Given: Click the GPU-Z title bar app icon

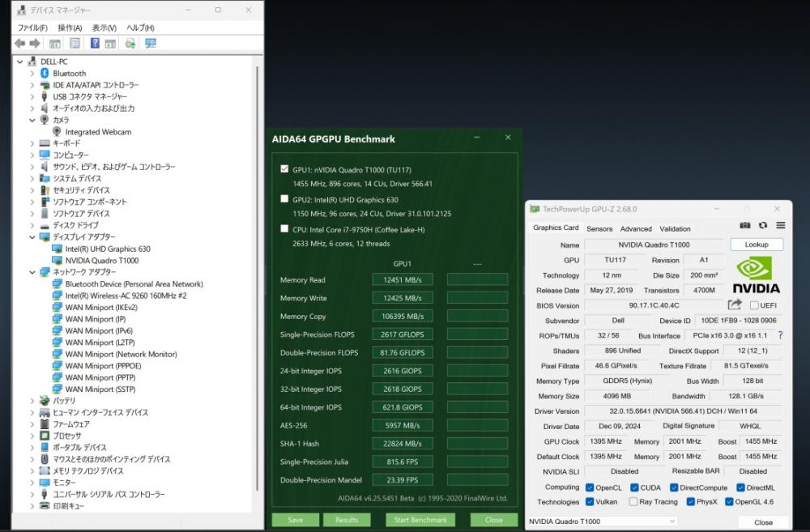Looking at the screenshot, I should click(535, 209).
